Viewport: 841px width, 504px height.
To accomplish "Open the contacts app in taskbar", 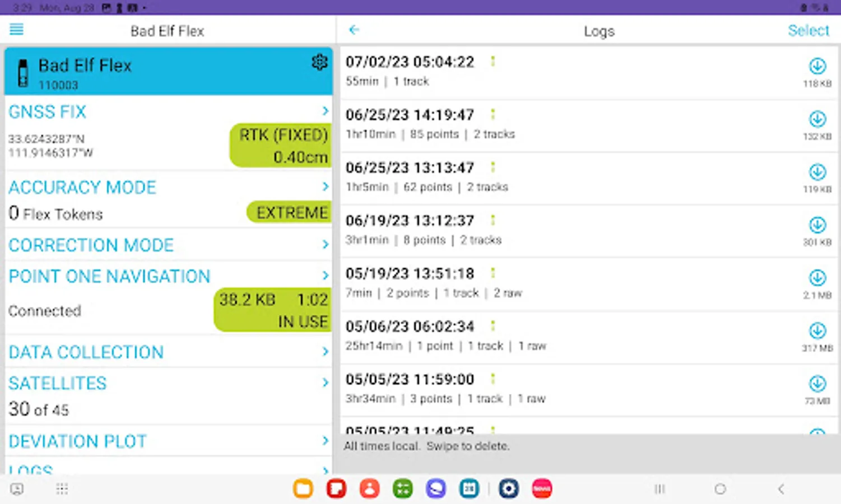I will pyautogui.click(x=369, y=489).
